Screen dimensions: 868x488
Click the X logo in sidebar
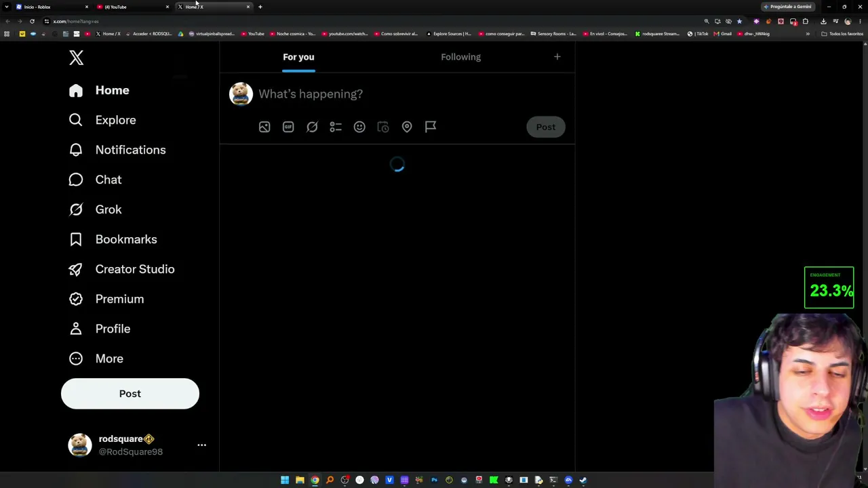coord(76,58)
